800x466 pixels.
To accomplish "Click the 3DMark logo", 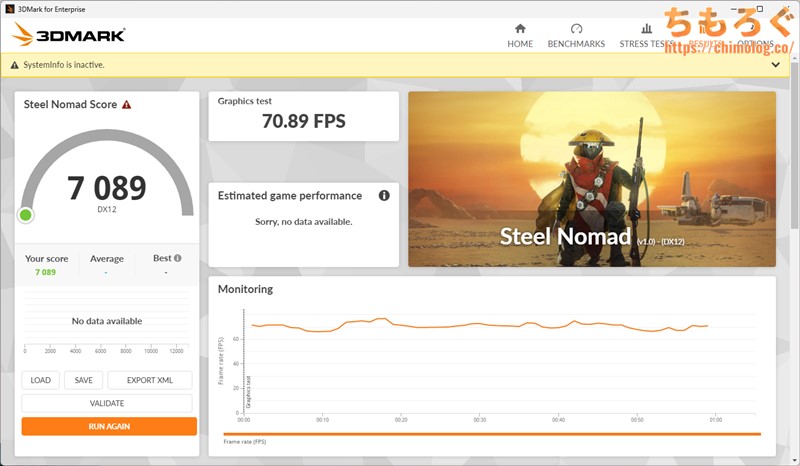I will coord(68,35).
